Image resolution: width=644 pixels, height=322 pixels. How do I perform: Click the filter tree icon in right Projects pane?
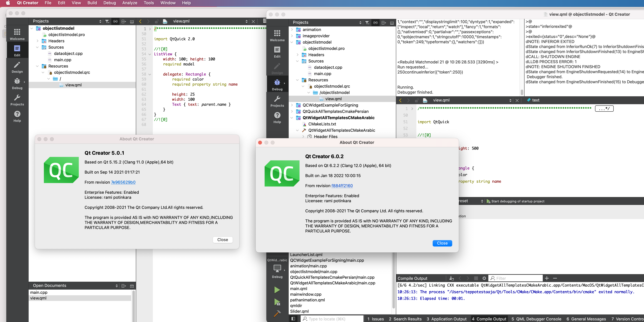367,23
